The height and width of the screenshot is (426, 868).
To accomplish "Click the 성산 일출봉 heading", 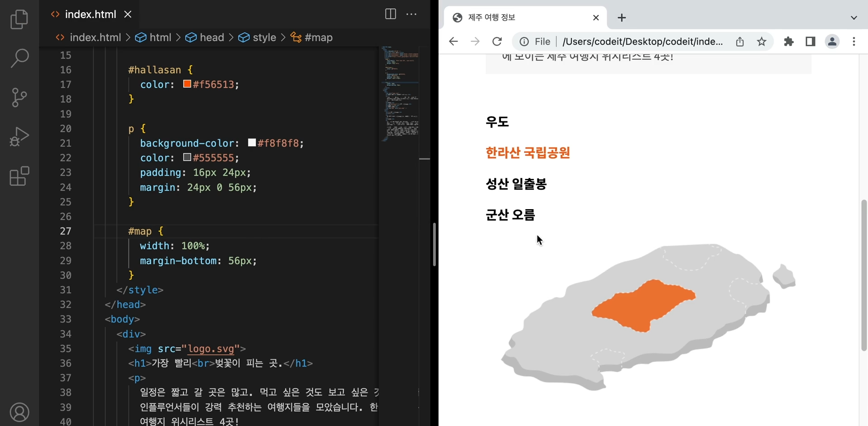I will coord(516,184).
